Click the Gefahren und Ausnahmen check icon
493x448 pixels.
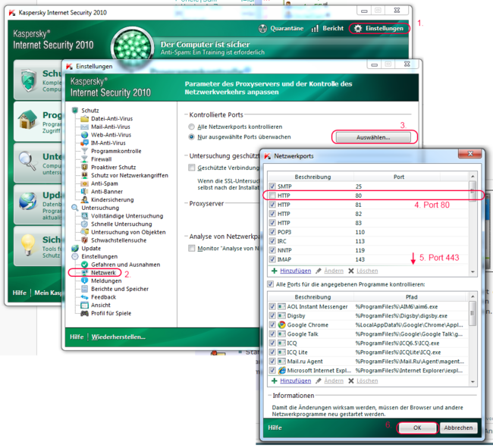pyautogui.click(x=84, y=265)
